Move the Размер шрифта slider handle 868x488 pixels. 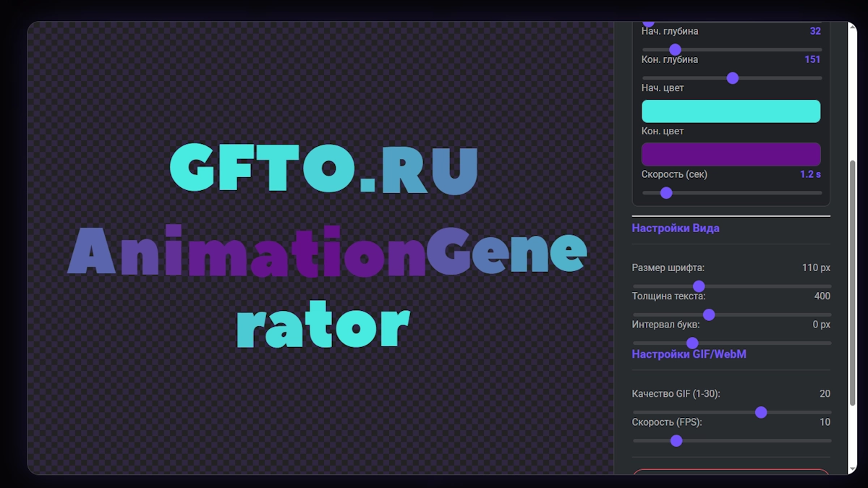click(x=699, y=286)
